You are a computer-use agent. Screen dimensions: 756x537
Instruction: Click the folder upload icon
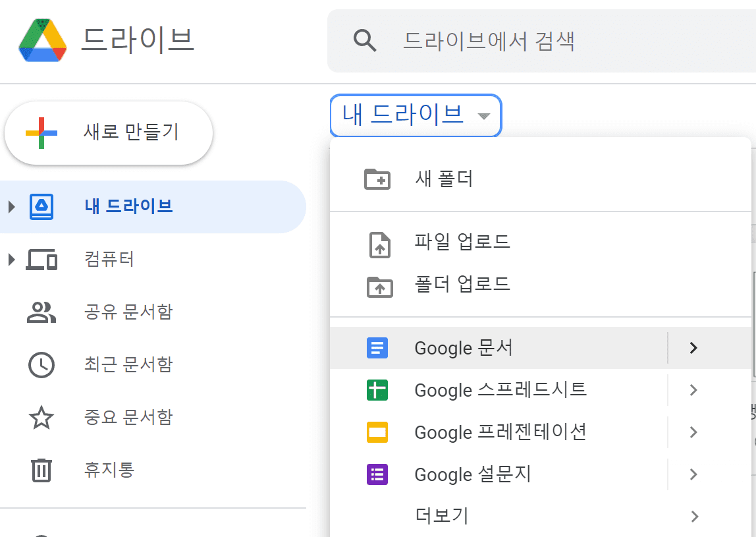click(x=380, y=287)
